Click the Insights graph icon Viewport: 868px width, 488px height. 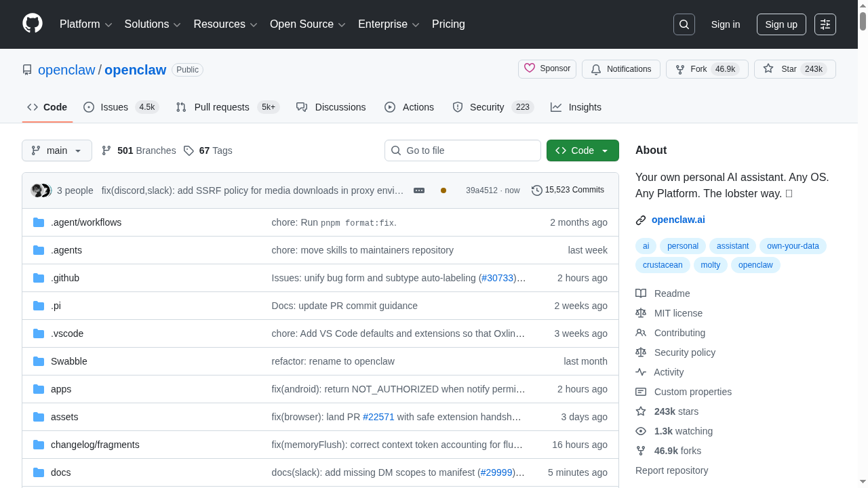click(x=556, y=107)
